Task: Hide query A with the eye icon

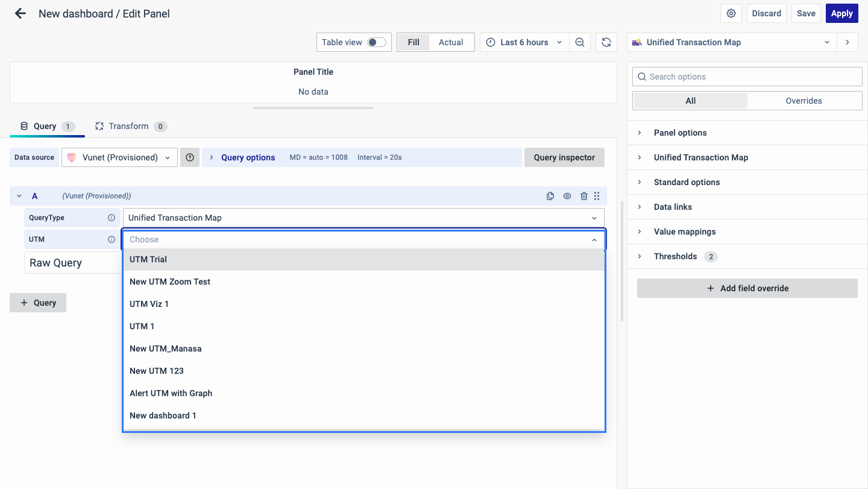Action: pos(567,195)
